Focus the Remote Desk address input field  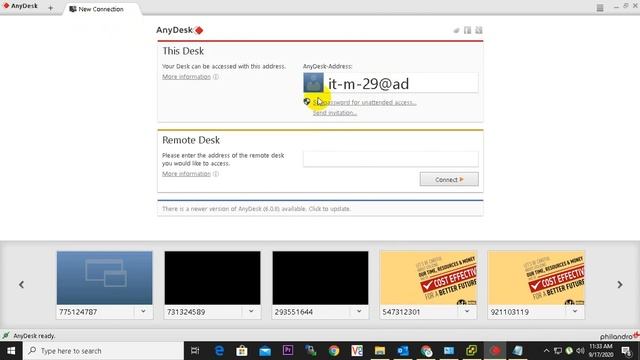click(x=391, y=159)
